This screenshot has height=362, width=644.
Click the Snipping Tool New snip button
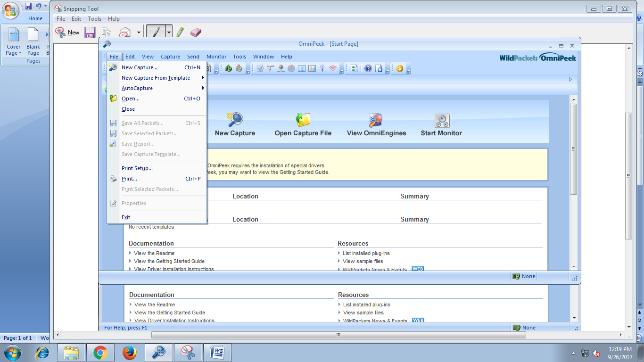(x=67, y=33)
